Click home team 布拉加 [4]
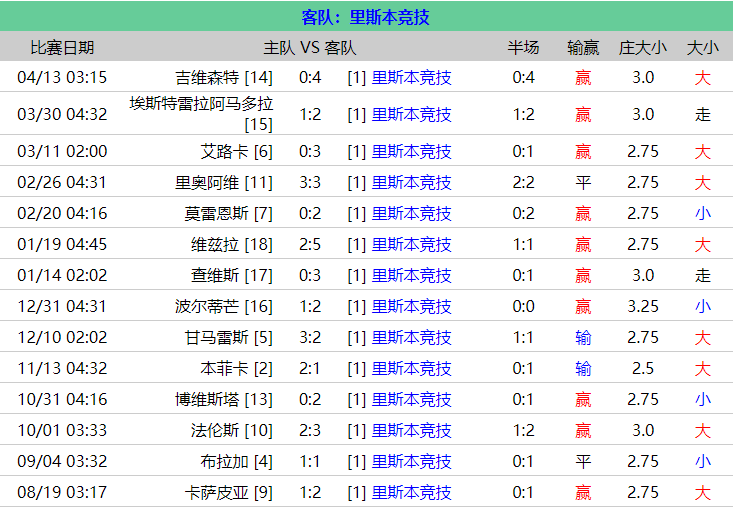Image resolution: width=735 pixels, height=507 pixels. point(236,462)
